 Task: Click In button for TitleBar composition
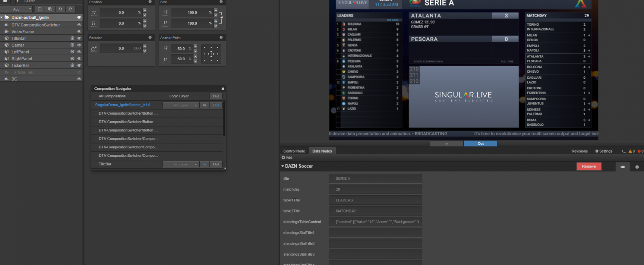pyautogui.click(x=204, y=164)
